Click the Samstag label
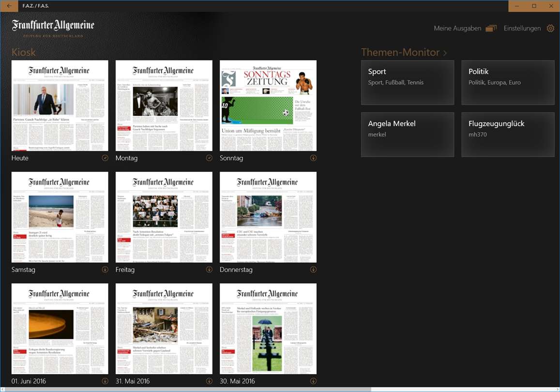Image resolution: width=560 pixels, height=392 pixels. click(x=23, y=270)
